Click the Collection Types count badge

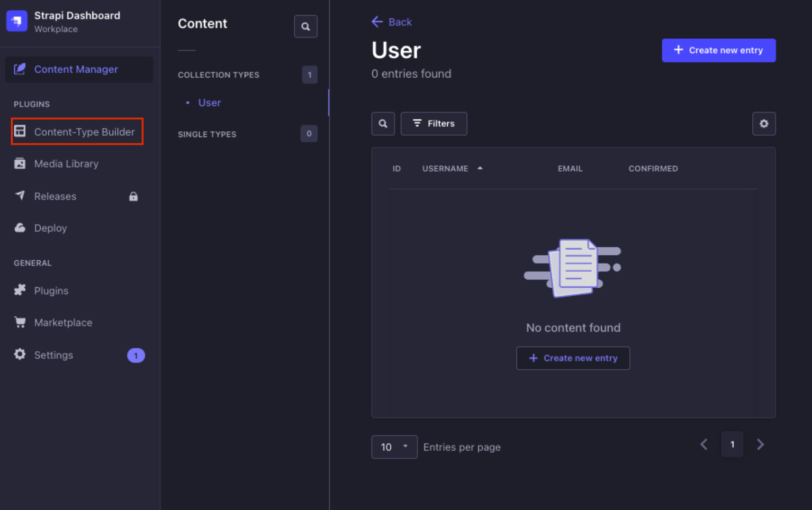pos(310,75)
